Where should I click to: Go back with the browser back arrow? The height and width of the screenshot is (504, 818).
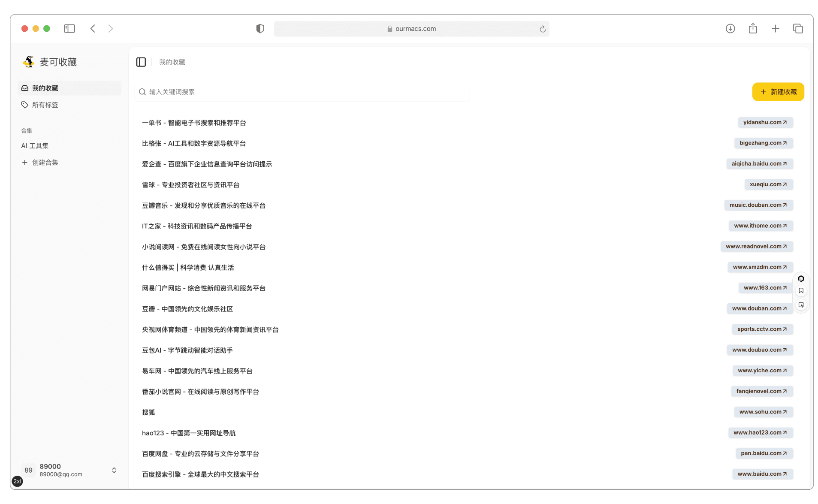pyautogui.click(x=93, y=29)
